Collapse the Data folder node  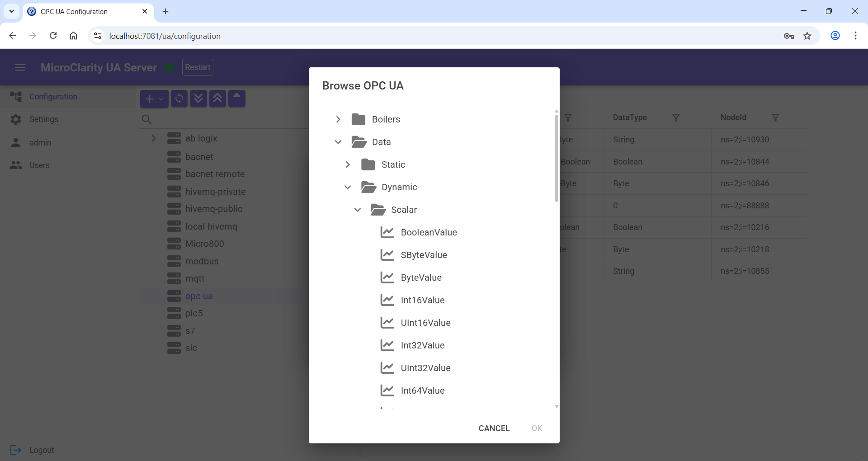pos(338,142)
